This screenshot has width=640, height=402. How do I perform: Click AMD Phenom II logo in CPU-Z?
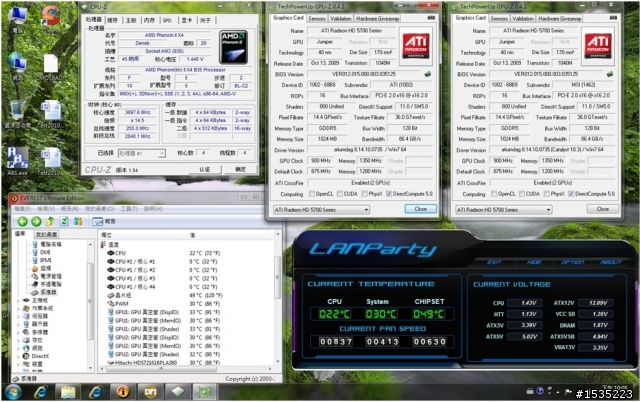(x=233, y=47)
